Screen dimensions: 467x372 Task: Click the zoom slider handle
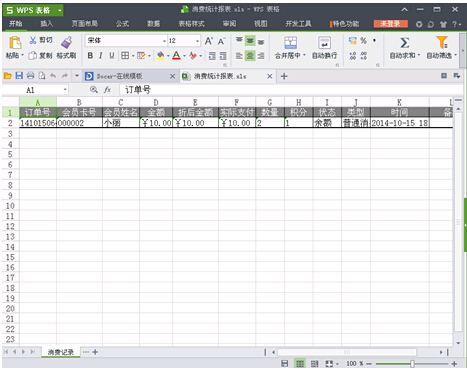[412, 364]
